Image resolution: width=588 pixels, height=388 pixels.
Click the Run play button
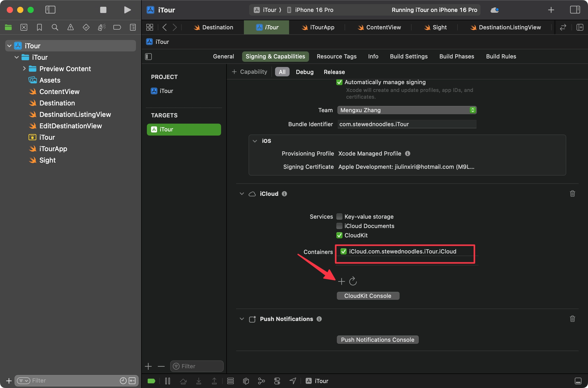pos(127,10)
